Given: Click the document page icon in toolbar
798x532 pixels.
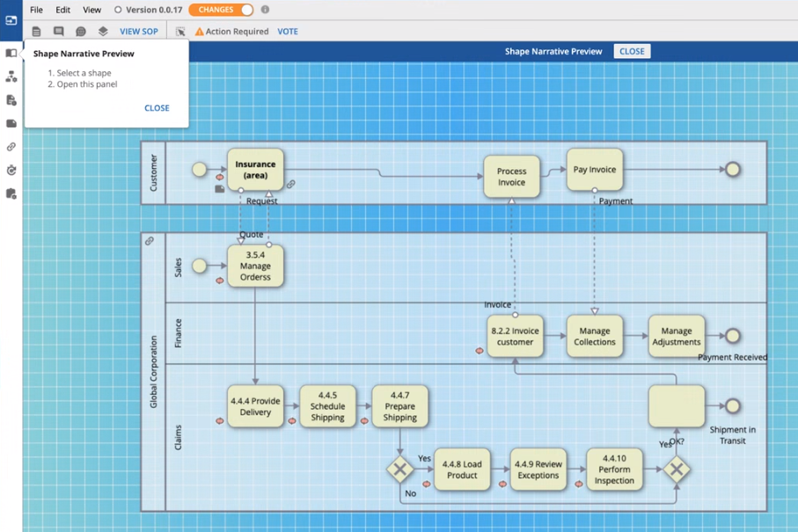Looking at the screenshot, I should pos(36,32).
